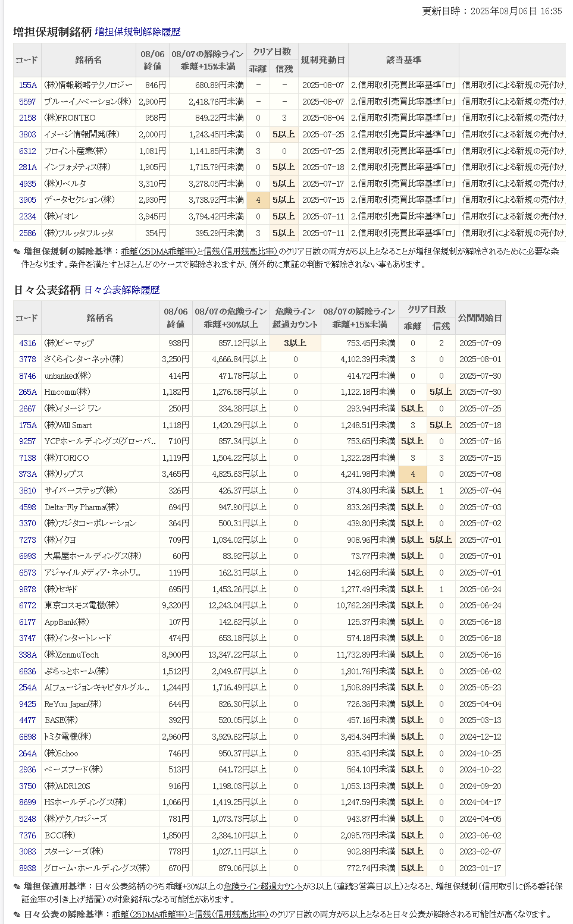573x924 pixels.
Task: Click stock code 265A link
Action: [x=27, y=392]
